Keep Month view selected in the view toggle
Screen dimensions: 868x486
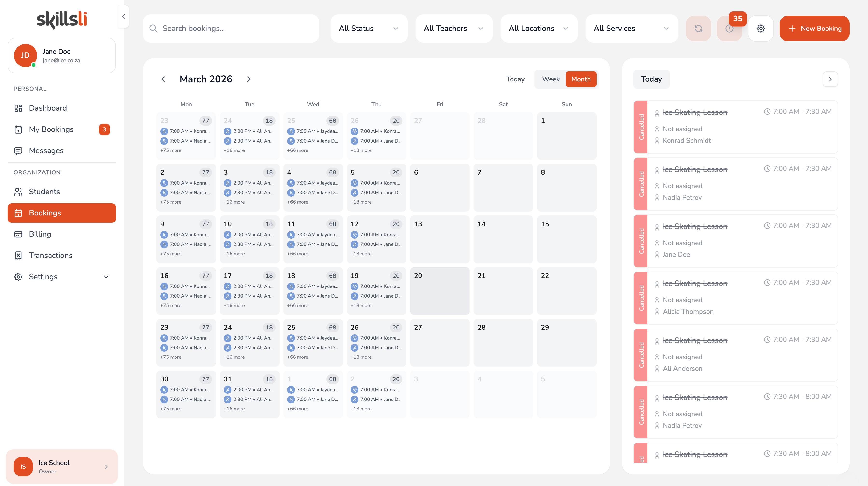(581, 79)
